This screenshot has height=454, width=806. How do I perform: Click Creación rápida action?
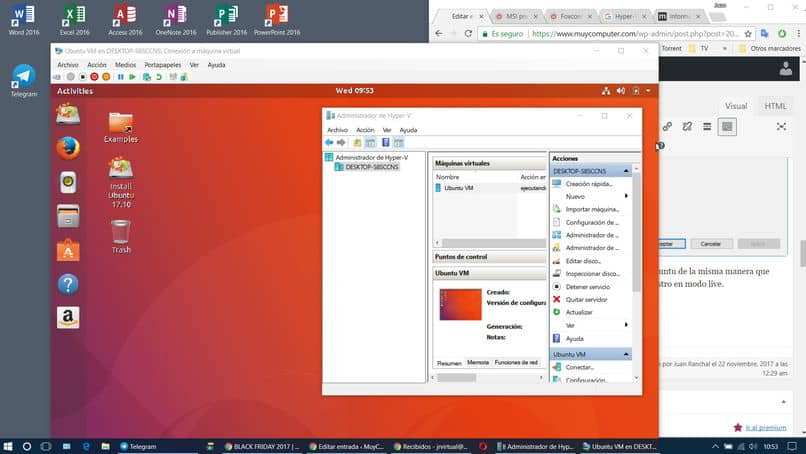click(589, 184)
